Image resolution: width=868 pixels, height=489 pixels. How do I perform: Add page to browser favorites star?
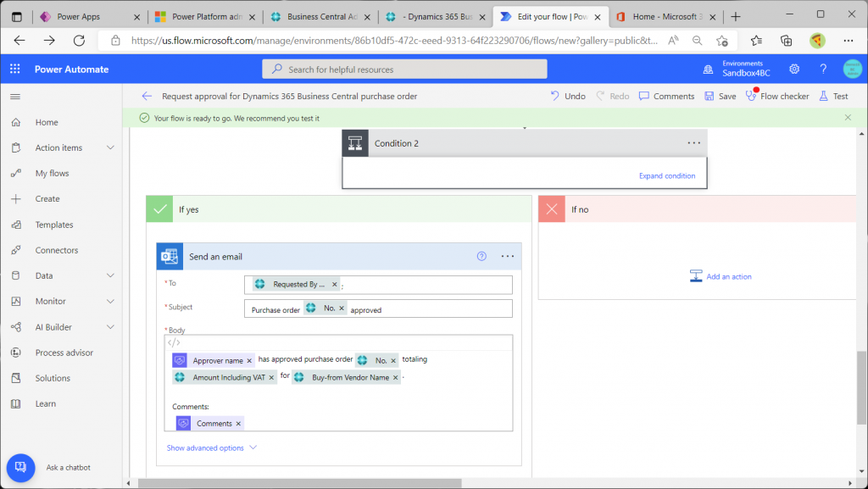722,41
